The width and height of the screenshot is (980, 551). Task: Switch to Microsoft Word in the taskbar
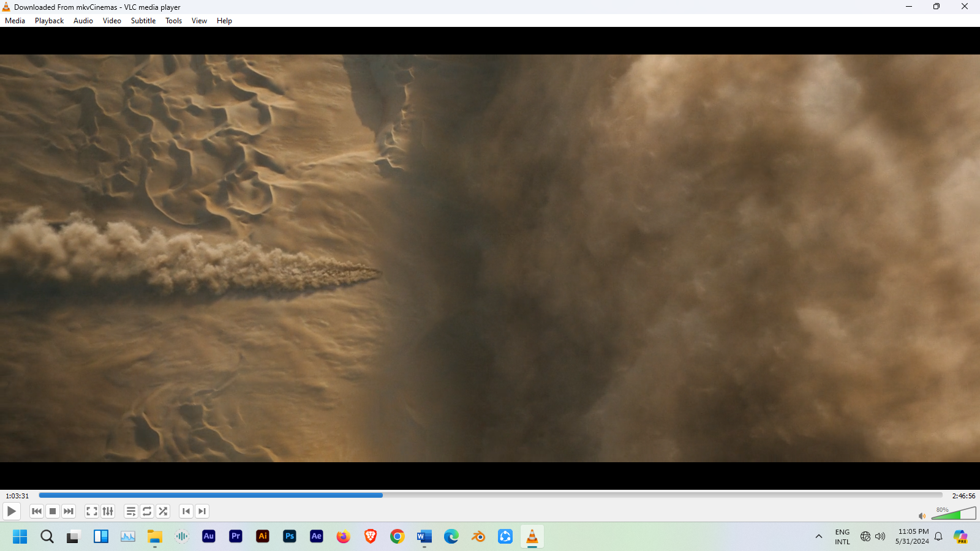[x=424, y=536]
